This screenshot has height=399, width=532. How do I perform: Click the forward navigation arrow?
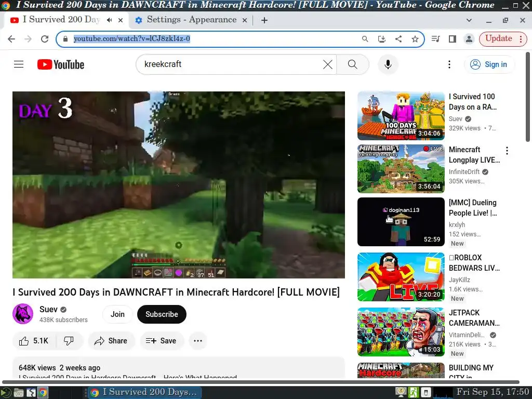click(x=28, y=39)
